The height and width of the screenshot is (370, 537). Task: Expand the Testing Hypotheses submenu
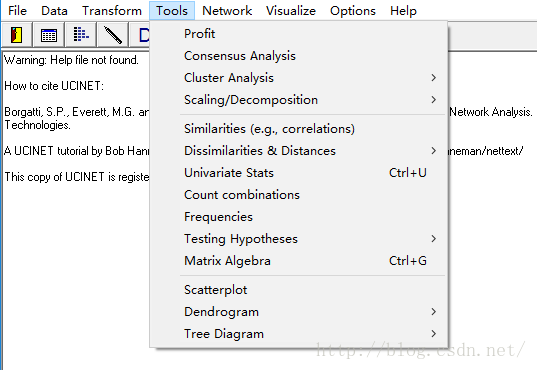click(299, 239)
